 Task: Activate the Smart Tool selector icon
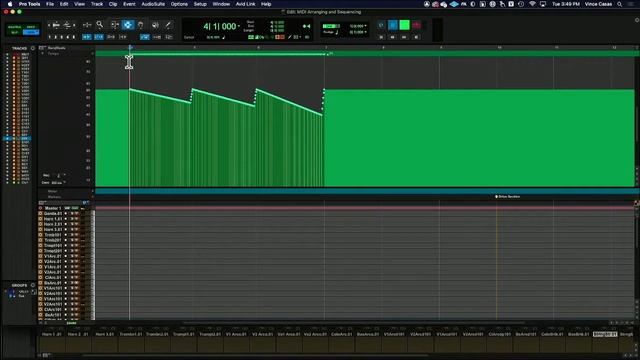click(x=128, y=25)
